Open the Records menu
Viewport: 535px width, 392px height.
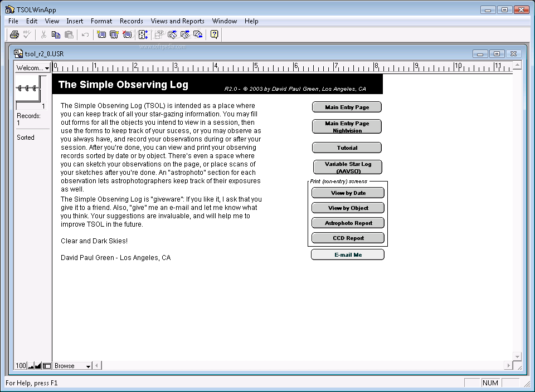(x=132, y=21)
